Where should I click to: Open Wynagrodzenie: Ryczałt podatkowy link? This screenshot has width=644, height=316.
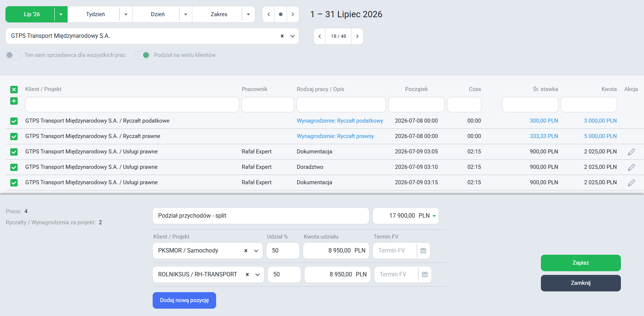[x=340, y=121]
